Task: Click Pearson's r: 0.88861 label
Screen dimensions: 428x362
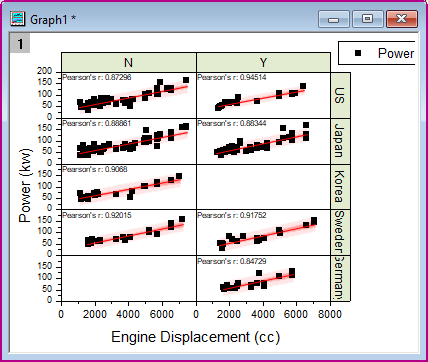Action: [x=97, y=123]
